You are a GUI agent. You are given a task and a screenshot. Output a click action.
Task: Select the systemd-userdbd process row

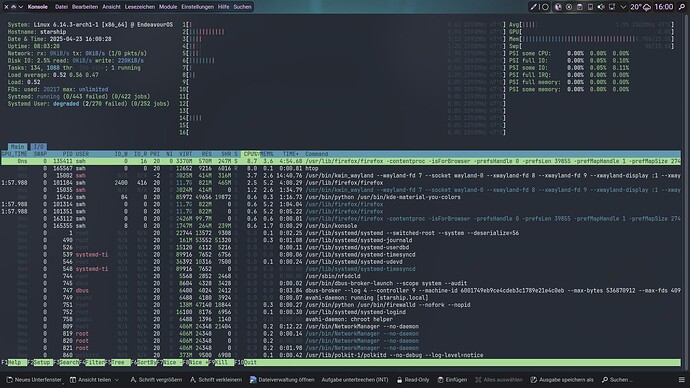pyautogui.click(x=341, y=247)
